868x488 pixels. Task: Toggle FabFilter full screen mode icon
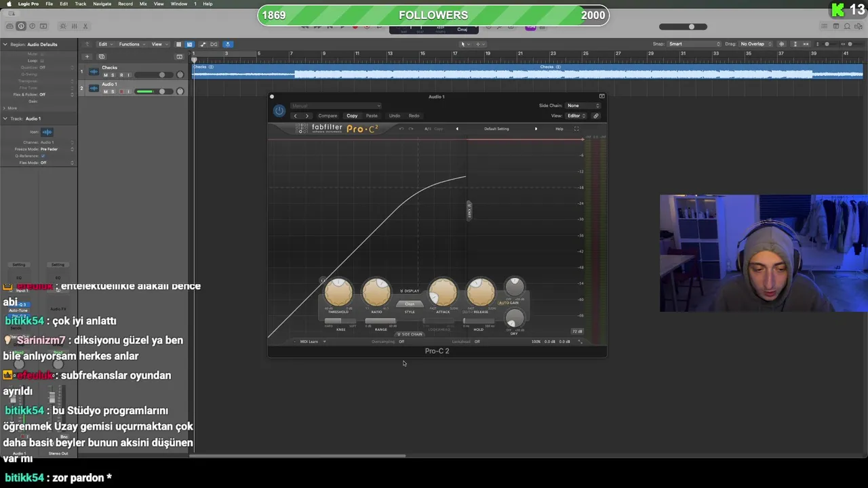pos(576,129)
